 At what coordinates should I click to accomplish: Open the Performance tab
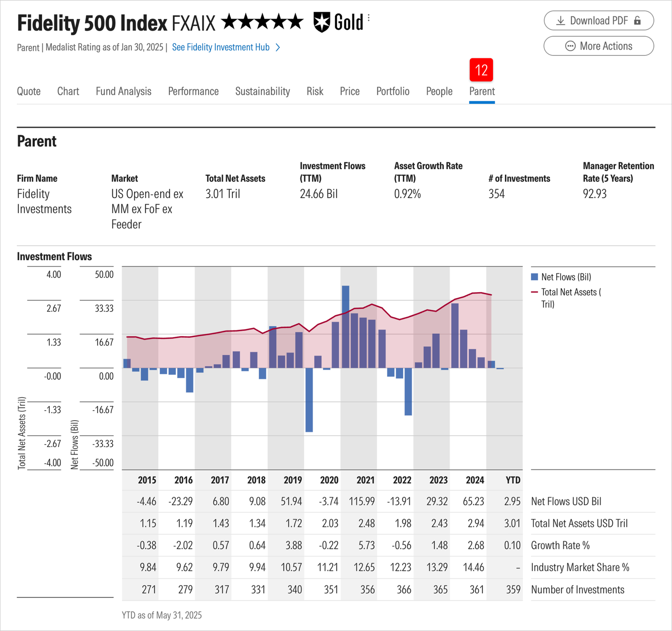click(x=193, y=91)
